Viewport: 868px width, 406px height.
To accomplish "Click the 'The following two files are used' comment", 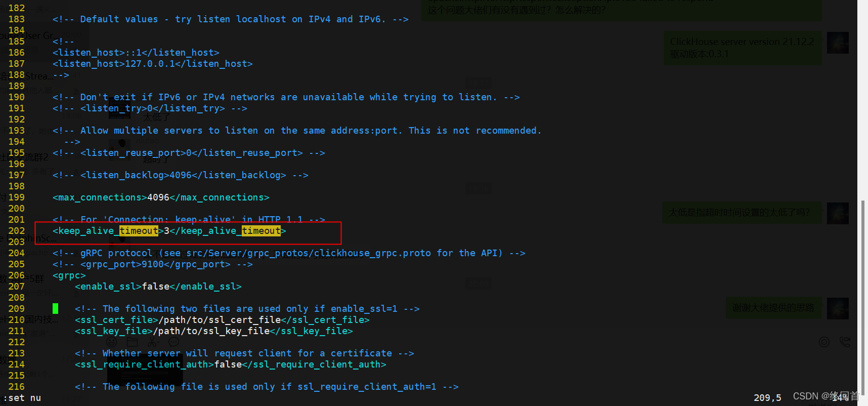I will pyautogui.click(x=247, y=309).
